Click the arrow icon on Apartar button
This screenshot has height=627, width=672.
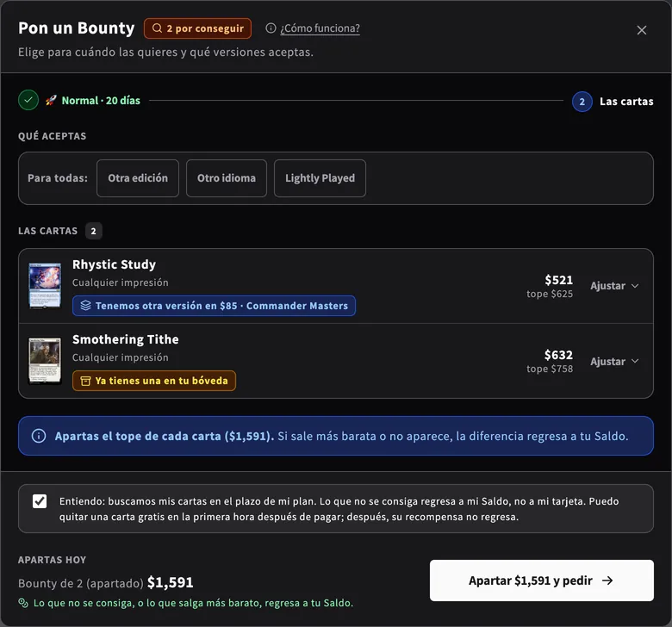coord(607,580)
